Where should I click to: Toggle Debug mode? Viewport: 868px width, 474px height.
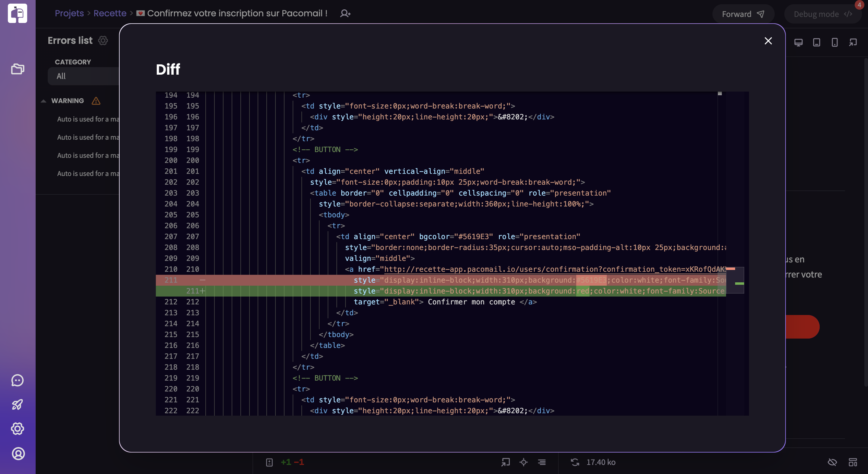(822, 14)
